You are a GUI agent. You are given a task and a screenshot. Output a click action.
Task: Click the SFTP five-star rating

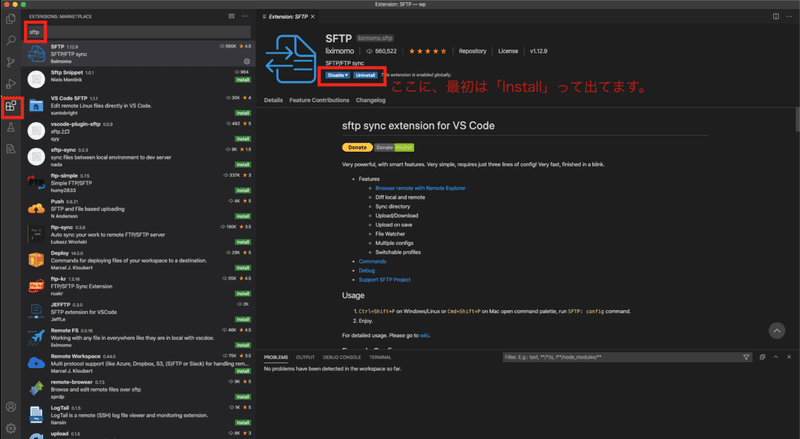(x=428, y=51)
